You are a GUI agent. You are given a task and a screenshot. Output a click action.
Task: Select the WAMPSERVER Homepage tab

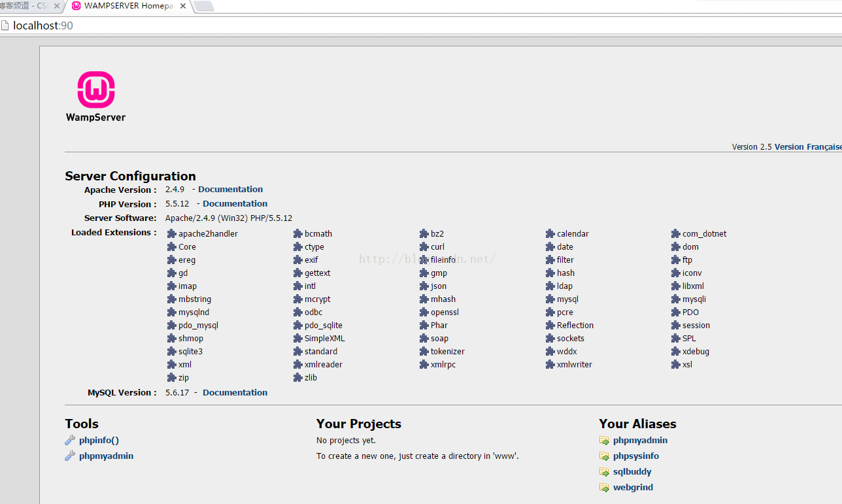[128, 6]
